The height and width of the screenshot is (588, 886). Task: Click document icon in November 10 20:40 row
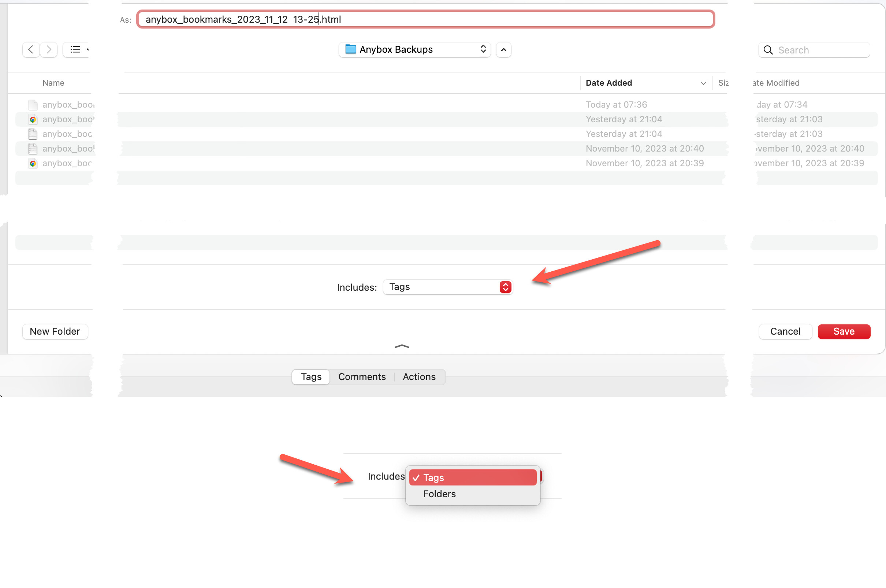pyautogui.click(x=33, y=149)
